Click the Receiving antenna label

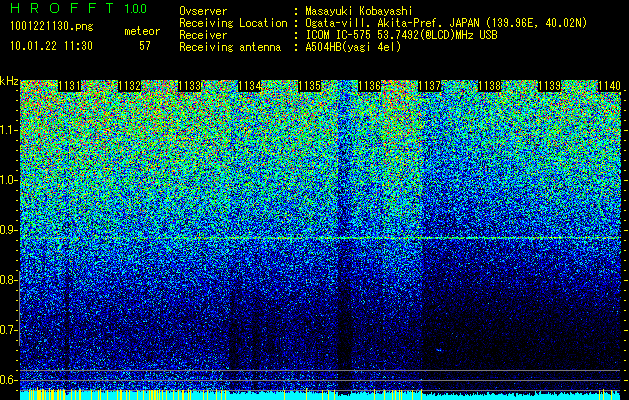click(x=230, y=47)
